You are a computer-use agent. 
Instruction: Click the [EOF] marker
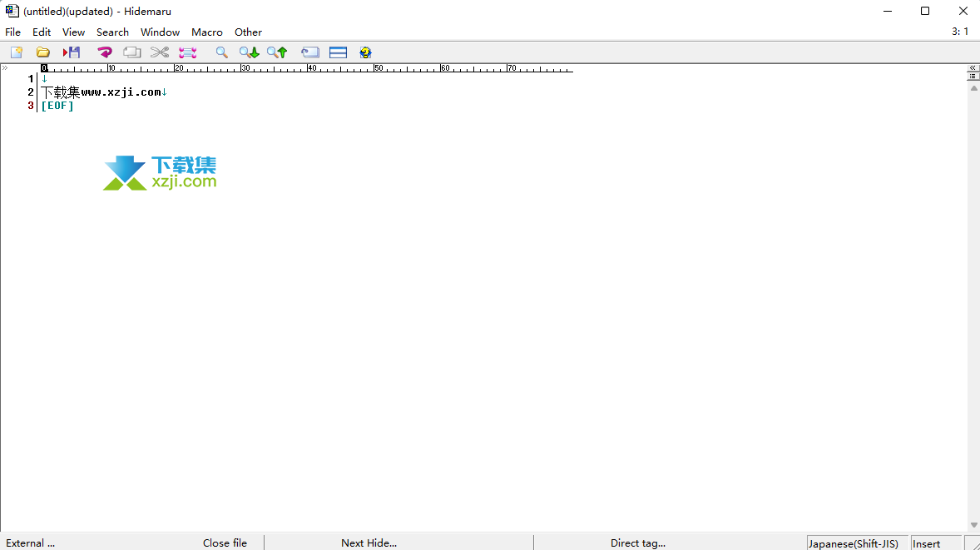click(x=57, y=106)
